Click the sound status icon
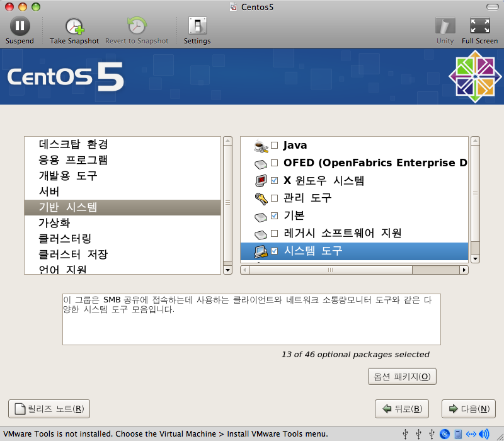 [484, 434]
